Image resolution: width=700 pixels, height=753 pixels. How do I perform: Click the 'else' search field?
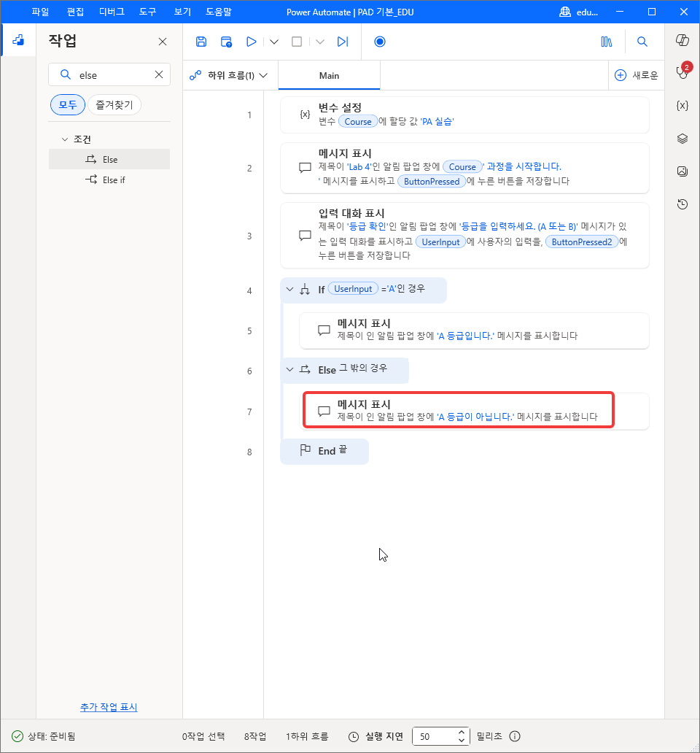109,75
